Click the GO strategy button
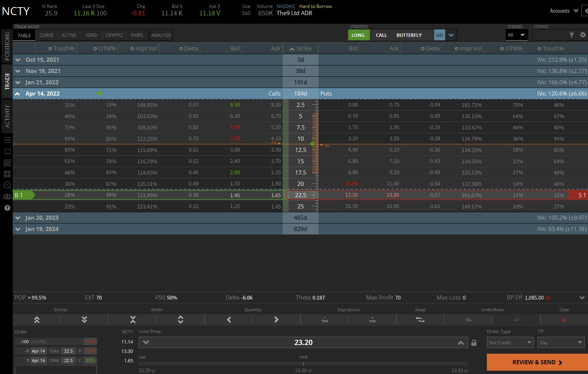The width and height of the screenshot is (588, 374). 439,35
